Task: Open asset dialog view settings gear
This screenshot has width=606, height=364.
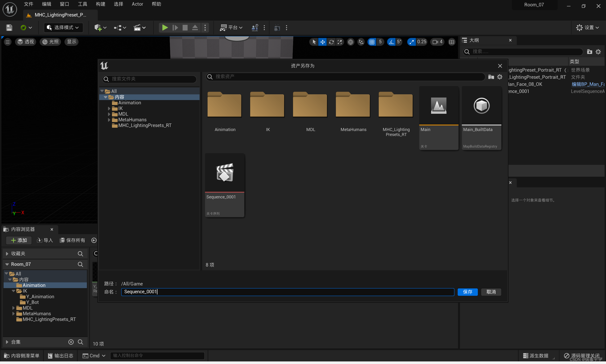Action: 500,77
